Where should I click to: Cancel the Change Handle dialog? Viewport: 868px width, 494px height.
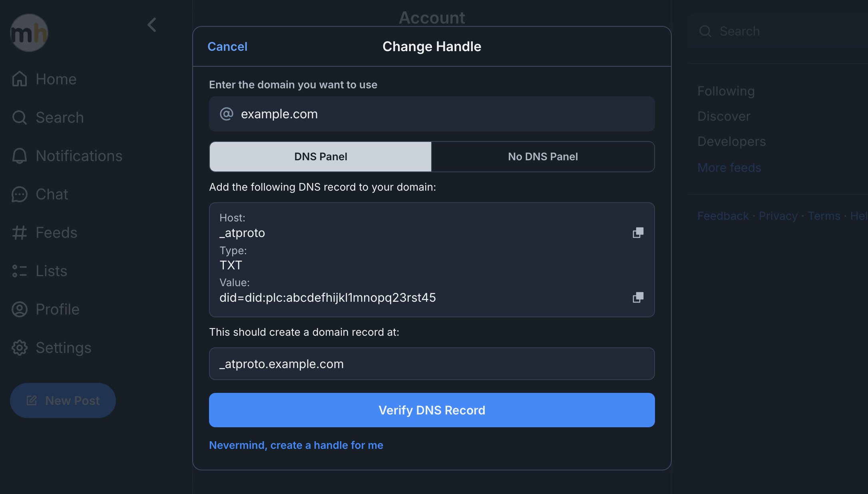pyautogui.click(x=227, y=46)
